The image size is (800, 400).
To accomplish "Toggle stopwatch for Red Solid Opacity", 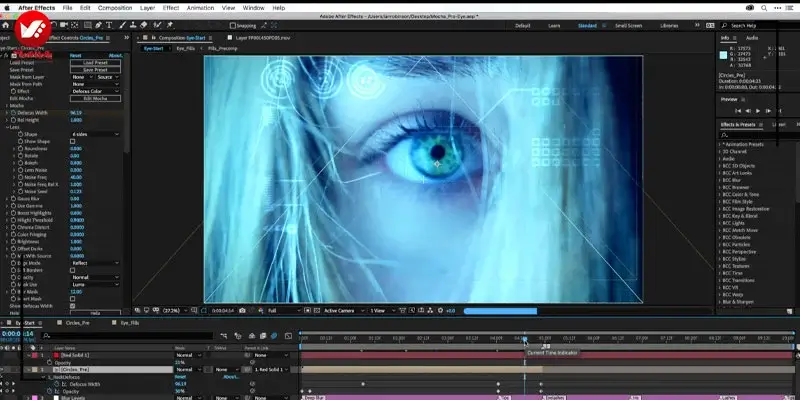I will pos(49,362).
